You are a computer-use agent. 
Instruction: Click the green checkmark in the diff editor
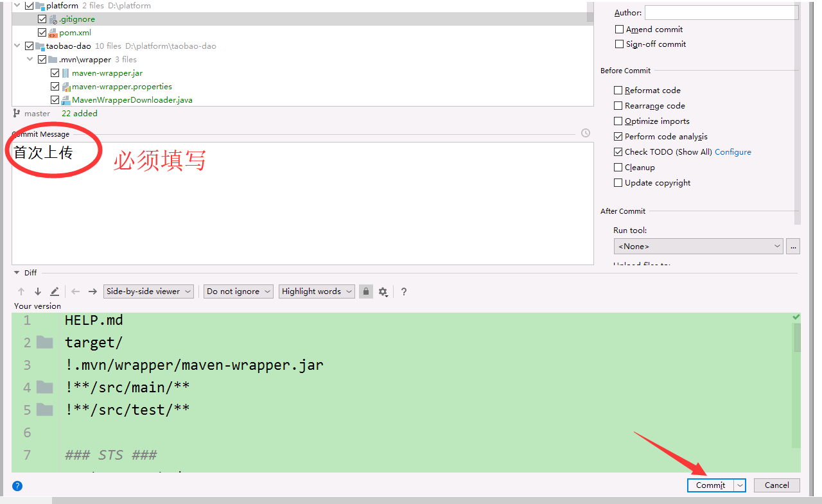[796, 317]
